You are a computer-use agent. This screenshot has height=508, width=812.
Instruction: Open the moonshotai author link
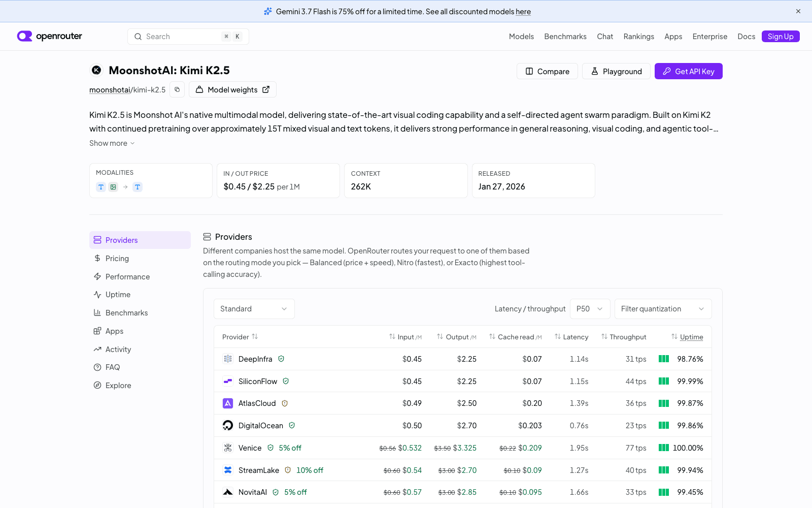click(x=110, y=90)
